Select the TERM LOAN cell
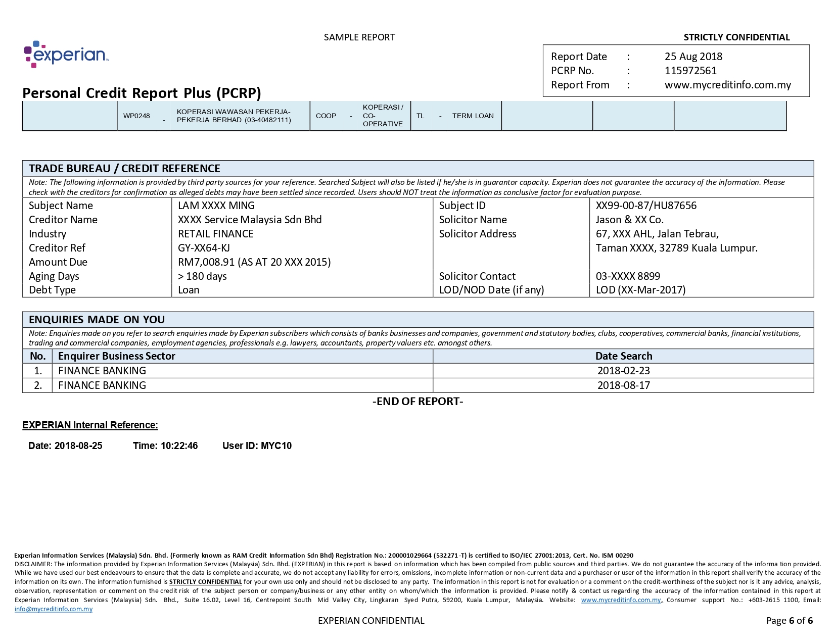 click(x=473, y=116)
